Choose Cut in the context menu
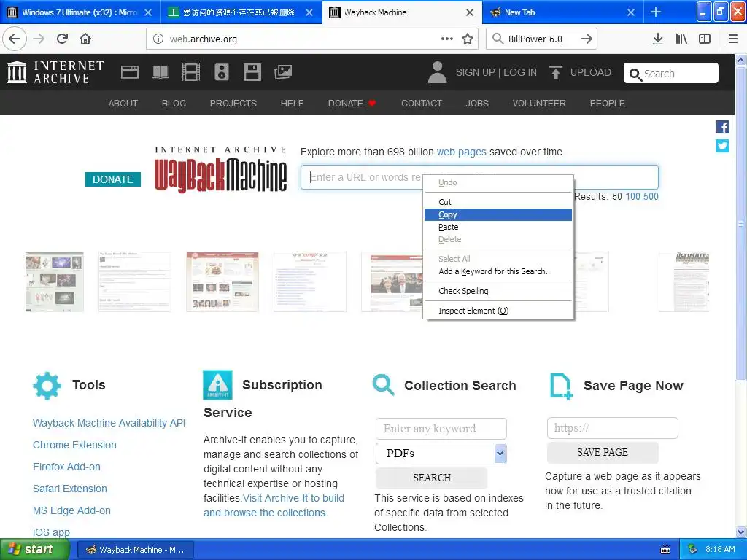Screen dimensions: 747x560 [x=498, y=203]
